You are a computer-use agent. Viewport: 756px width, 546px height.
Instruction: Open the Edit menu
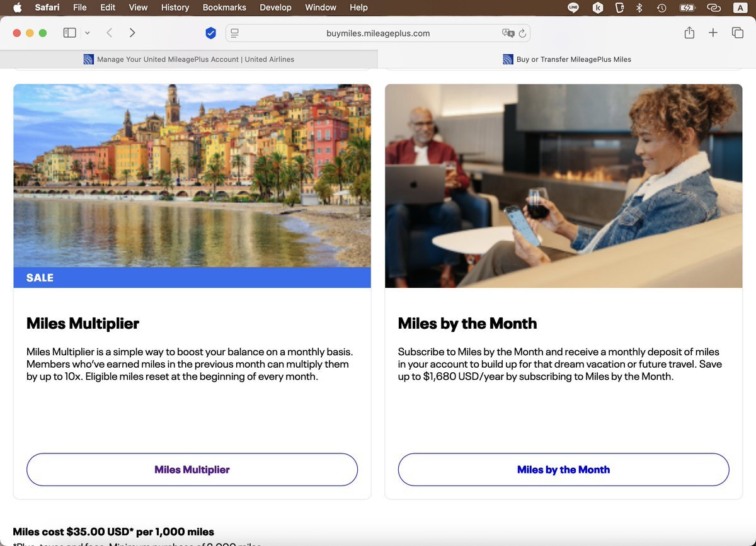108,8
